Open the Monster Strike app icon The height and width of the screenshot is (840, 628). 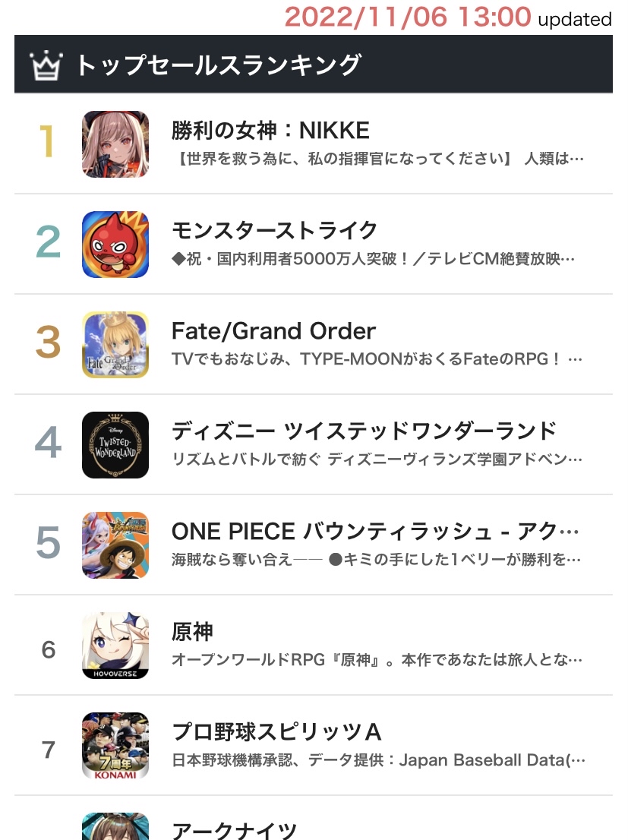tap(115, 244)
